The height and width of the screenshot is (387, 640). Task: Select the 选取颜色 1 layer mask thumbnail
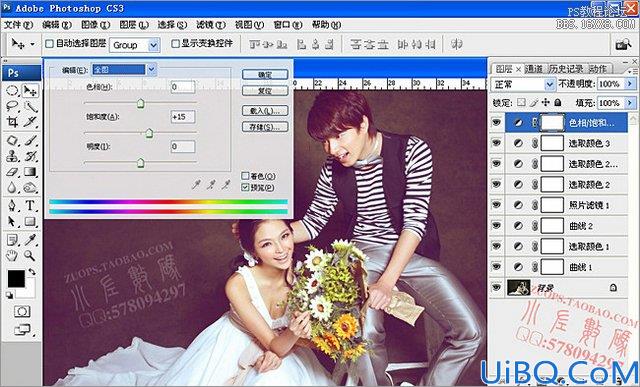[x=552, y=246]
